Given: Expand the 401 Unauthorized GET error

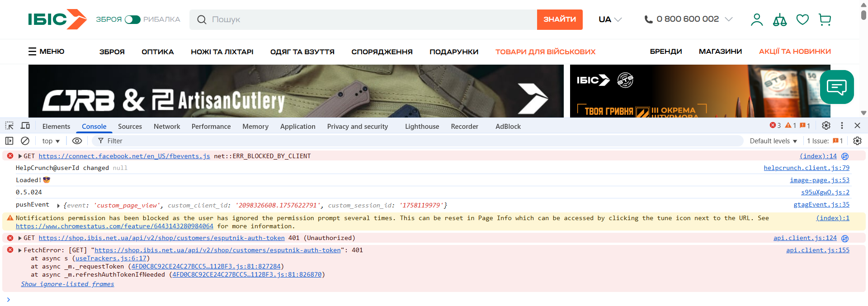Looking at the screenshot, I should click(x=20, y=238).
